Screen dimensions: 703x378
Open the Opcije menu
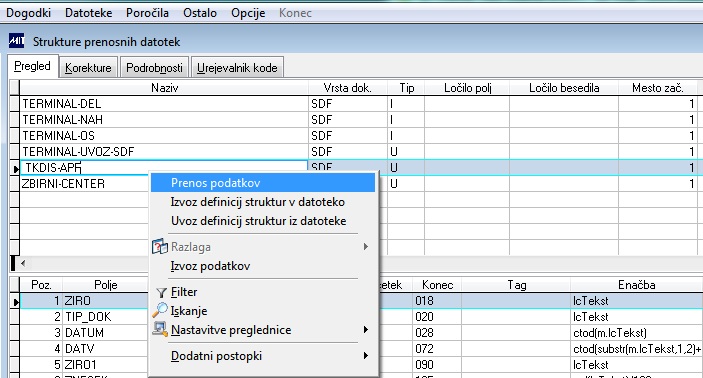(248, 13)
